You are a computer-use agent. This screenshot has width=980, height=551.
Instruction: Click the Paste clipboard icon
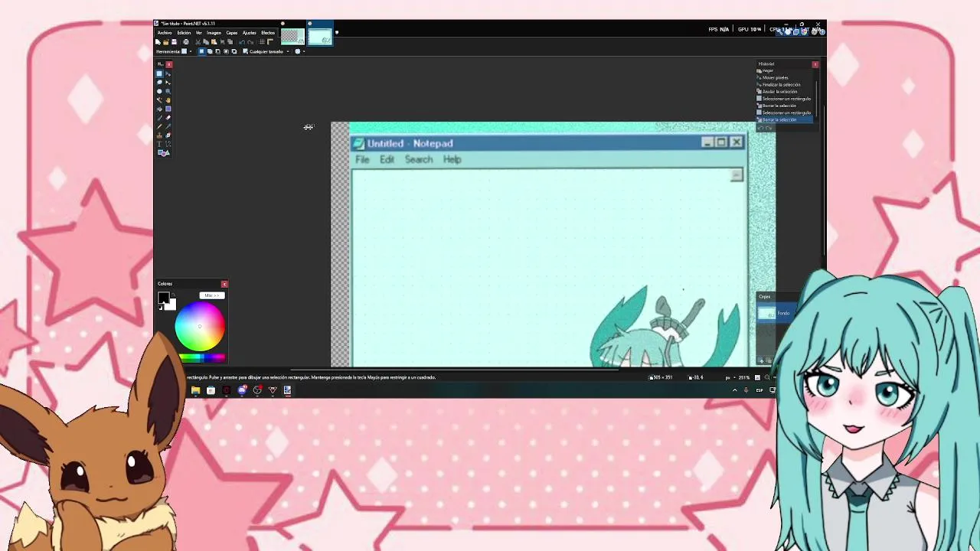point(214,41)
